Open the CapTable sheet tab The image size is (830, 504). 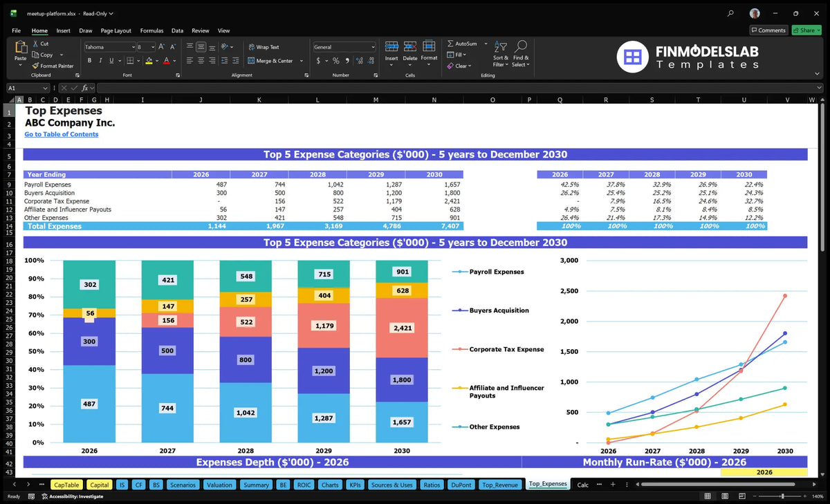[x=66, y=485]
